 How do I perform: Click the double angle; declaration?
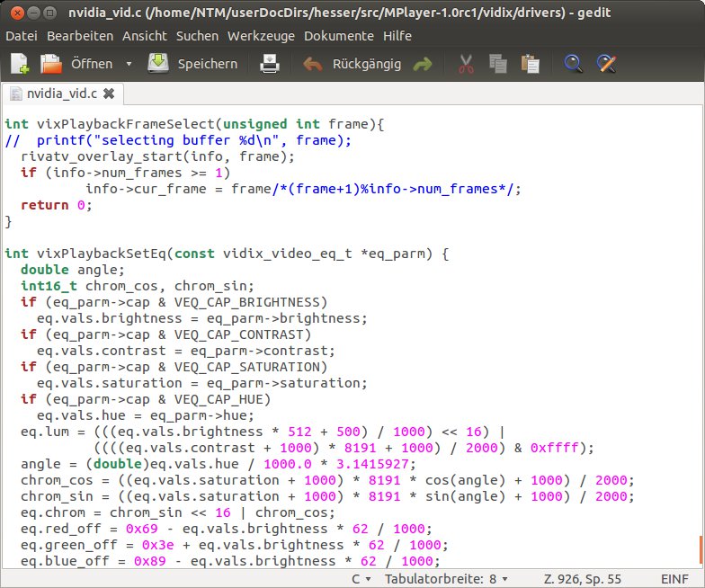72,270
